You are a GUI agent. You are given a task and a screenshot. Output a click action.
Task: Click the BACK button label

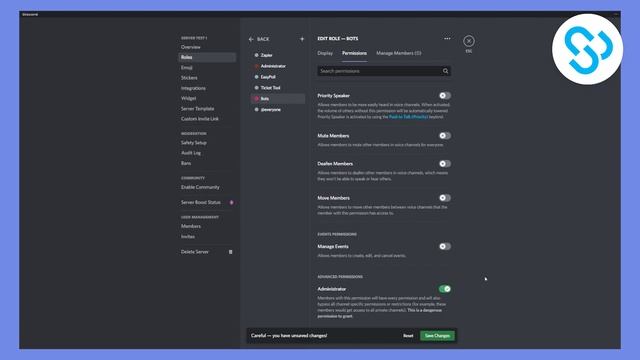(x=263, y=39)
